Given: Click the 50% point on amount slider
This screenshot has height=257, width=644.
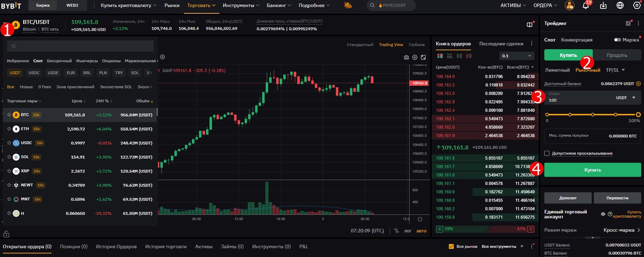Looking at the screenshot, I should tap(593, 115).
